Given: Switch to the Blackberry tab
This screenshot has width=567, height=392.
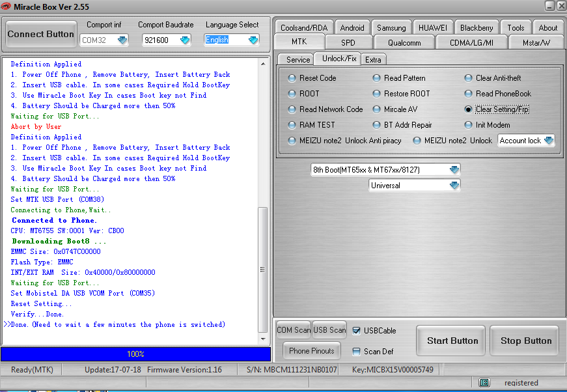Looking at the screenshot, I should tap(477, 28).
